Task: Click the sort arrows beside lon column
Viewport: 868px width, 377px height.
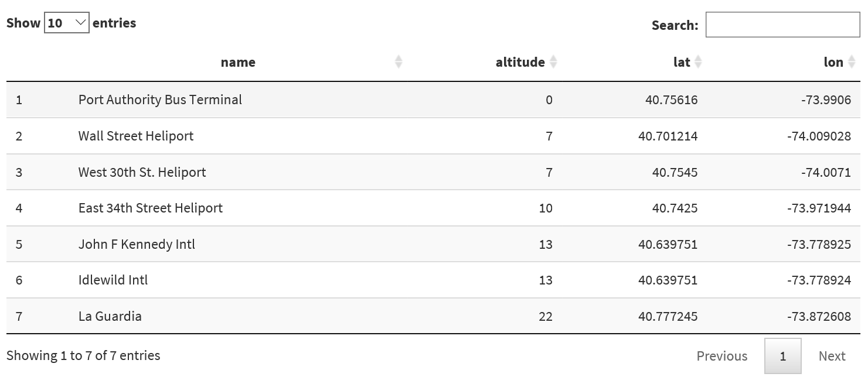Action: pos(852,61)
